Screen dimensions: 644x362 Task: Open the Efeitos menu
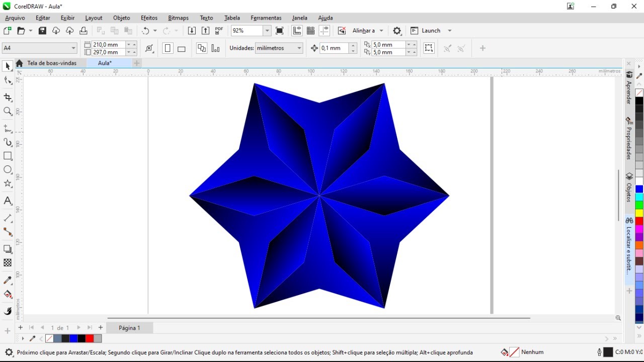pos(149,18)
